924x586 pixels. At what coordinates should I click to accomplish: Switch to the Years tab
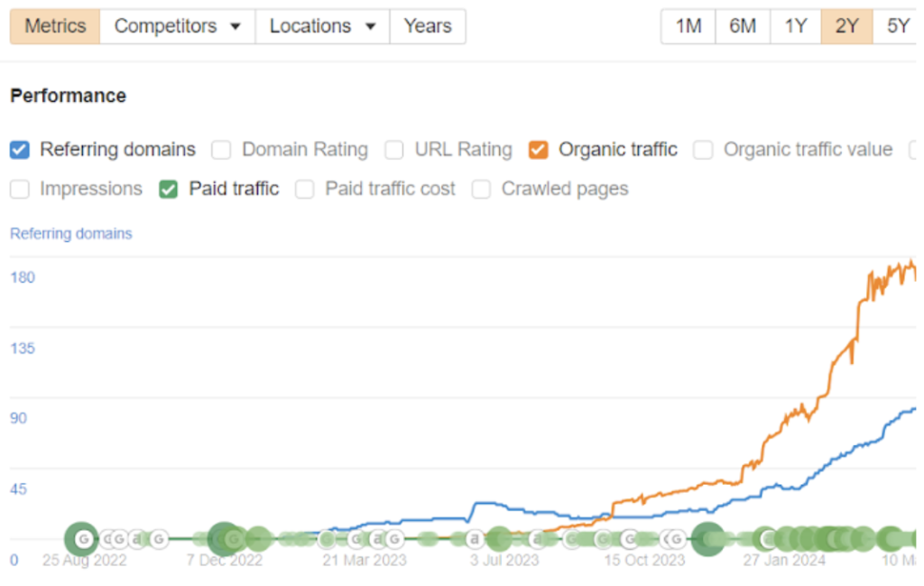coord(428,27)
